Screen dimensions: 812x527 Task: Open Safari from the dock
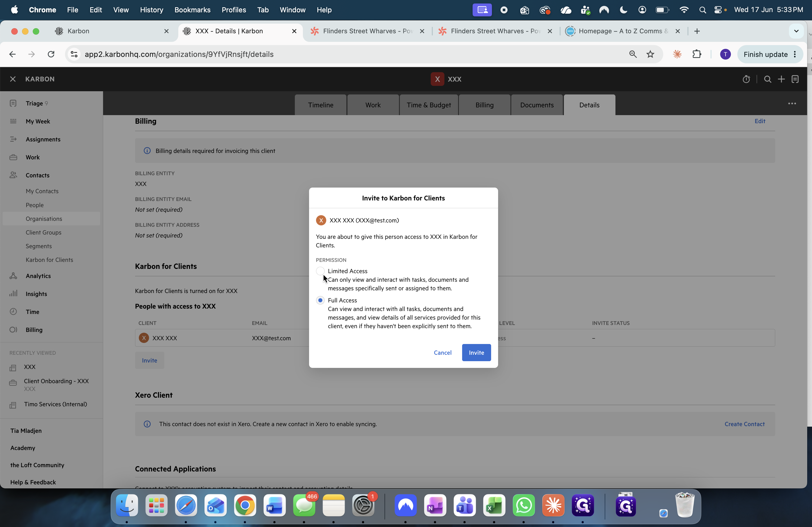pos(186,505)
